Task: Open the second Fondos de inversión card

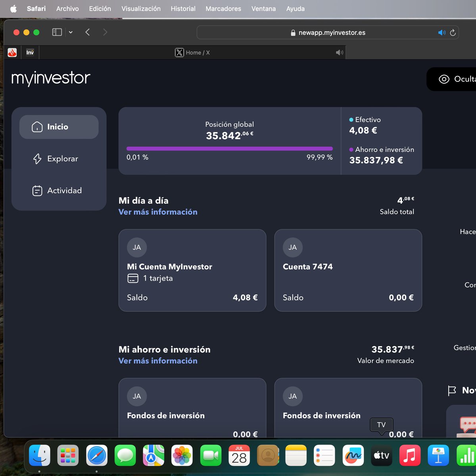Action: (x=348, y=408)
